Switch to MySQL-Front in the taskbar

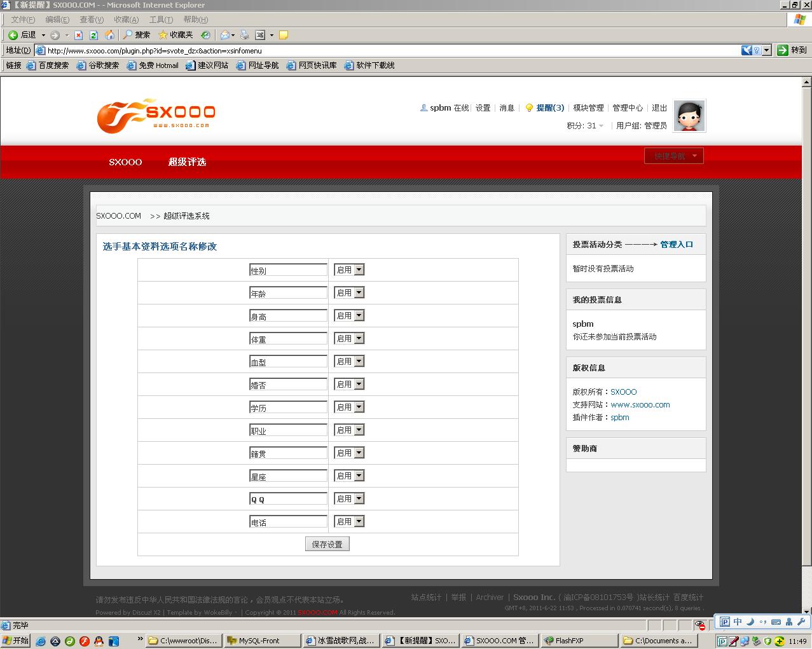click(x=261, y=640)
